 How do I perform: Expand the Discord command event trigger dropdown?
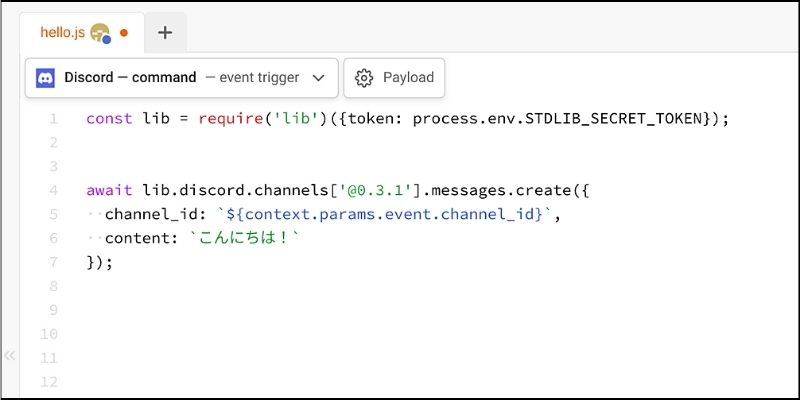tap(182, 78)
